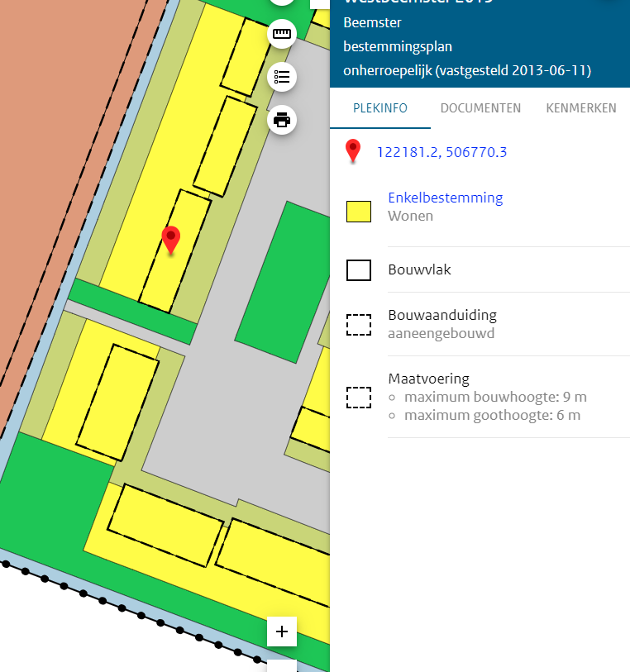Select the Bouwvlak solid square symbol
The width and height of the screenshot is (630, 672).
tap(359, 270)
